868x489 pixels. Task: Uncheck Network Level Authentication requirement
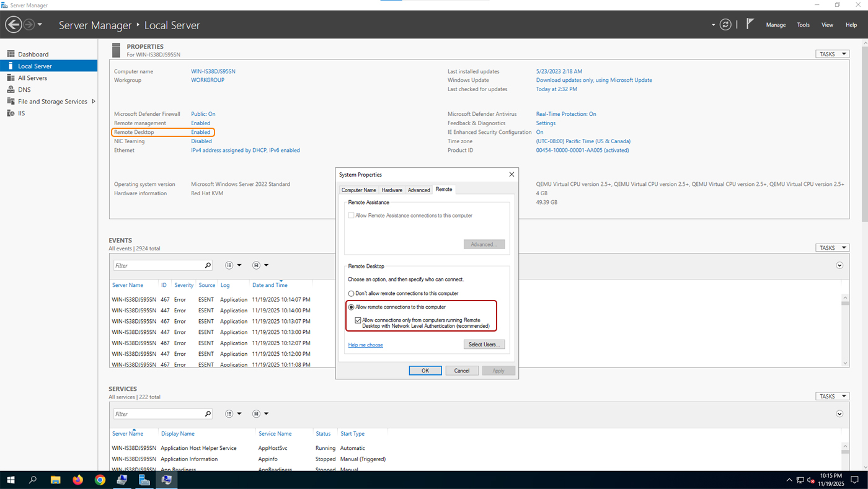click(x=358, y=320)
